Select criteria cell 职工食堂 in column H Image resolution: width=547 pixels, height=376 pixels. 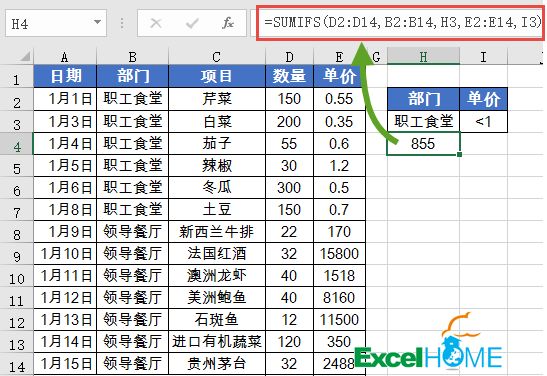point(423,121)
